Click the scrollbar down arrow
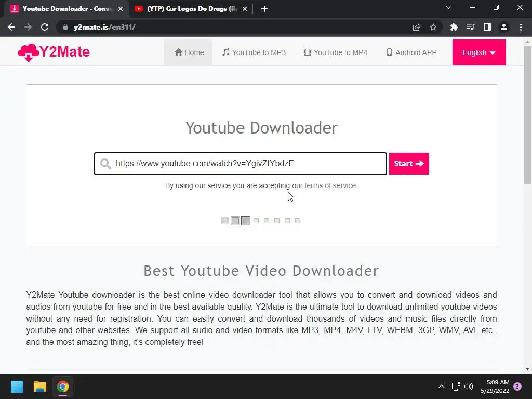This screenshot has height=399, width=532. [x=527, y=369]
